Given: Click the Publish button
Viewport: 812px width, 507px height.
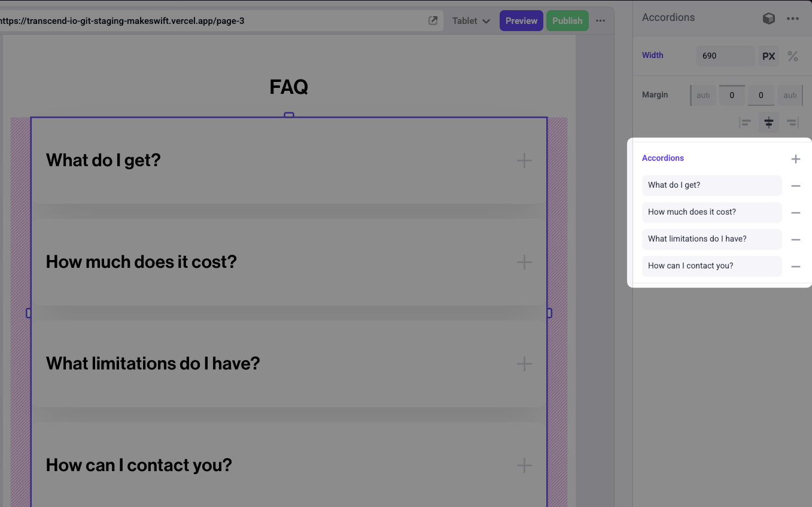Looking at the screenshot, I should click(x=567, y=21).
